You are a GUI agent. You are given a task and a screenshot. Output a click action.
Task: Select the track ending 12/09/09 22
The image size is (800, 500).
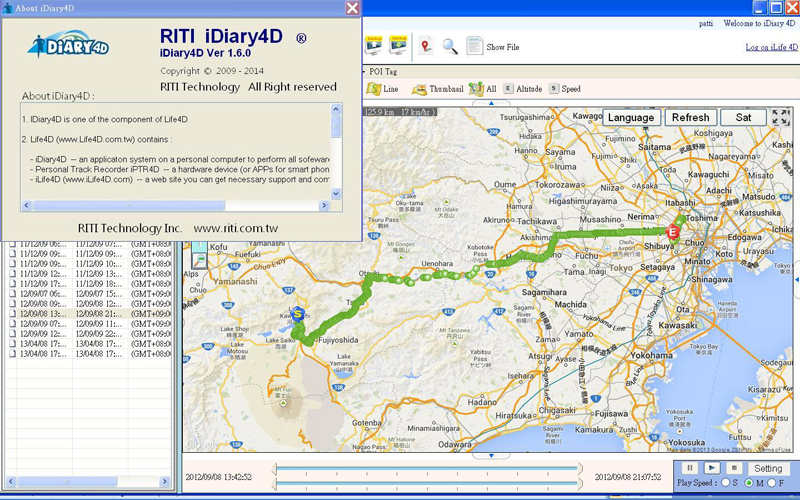pos(99,334)
